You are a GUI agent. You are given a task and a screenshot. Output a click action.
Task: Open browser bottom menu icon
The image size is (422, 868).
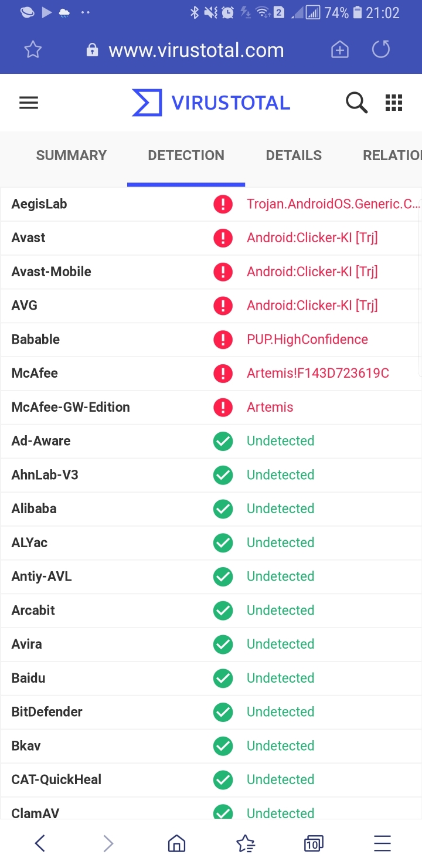coord(382,843)
